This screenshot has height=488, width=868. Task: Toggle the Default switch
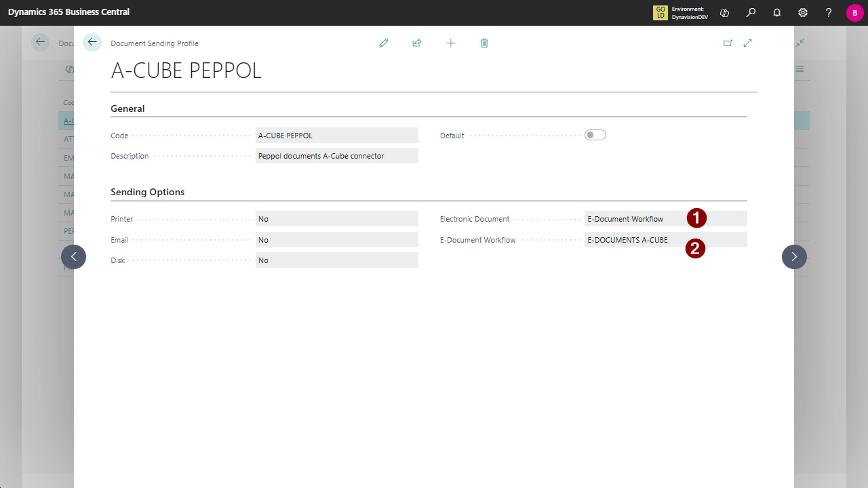click(595, 135)
